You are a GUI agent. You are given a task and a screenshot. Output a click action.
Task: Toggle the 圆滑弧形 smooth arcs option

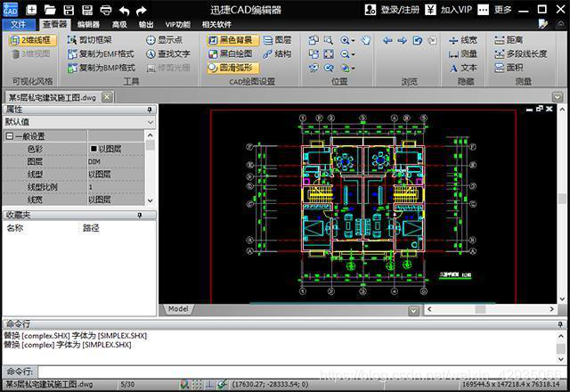pos(232,68)
